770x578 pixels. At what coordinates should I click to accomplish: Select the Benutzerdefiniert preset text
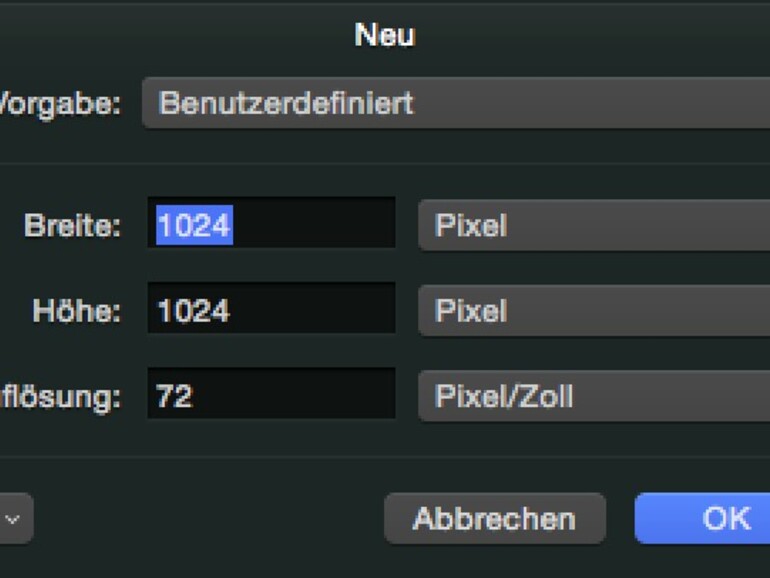click(286, 103)
